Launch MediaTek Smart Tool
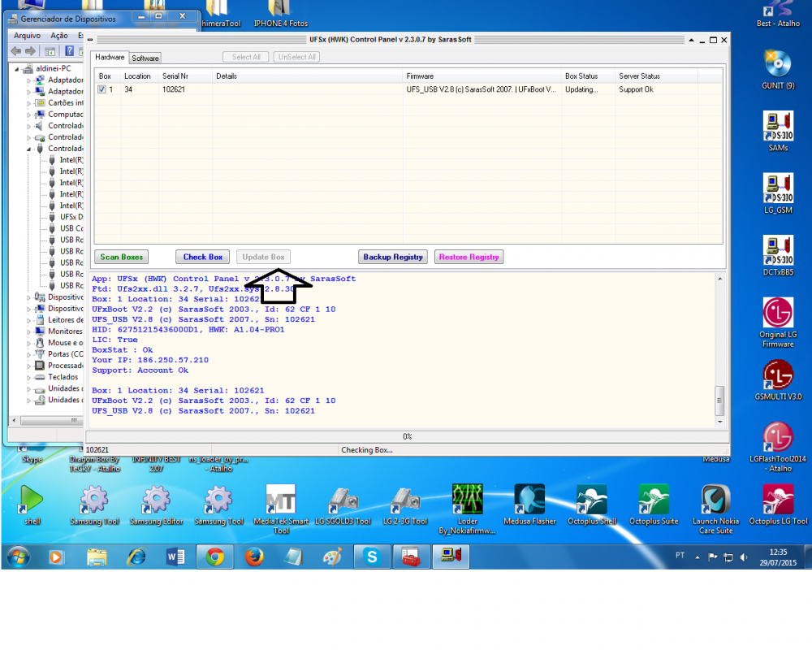 click(x=281, y=499)
